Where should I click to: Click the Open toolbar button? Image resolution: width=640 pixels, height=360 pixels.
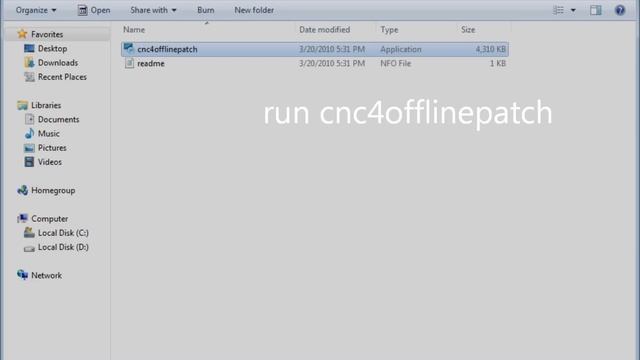[94, 10]
